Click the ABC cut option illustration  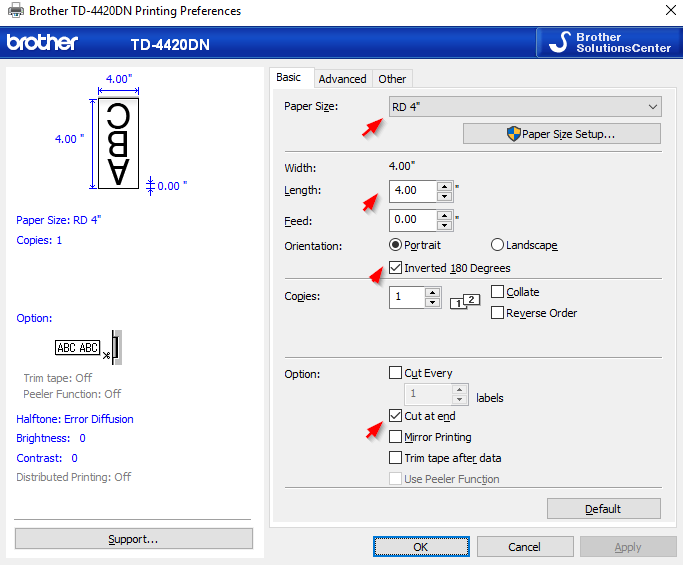(x=88, y=348)
